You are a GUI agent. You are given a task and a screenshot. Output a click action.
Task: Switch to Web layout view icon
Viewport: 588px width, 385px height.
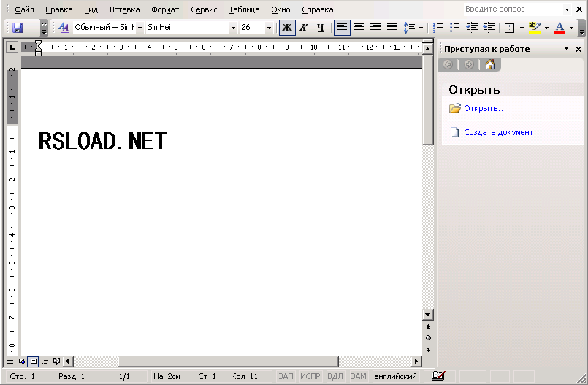22,362
